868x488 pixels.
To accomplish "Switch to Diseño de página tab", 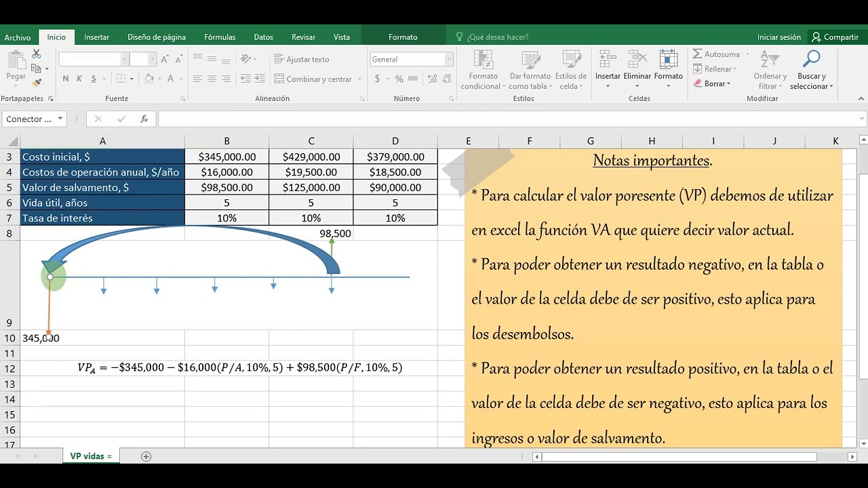I will tap(157, 37).
